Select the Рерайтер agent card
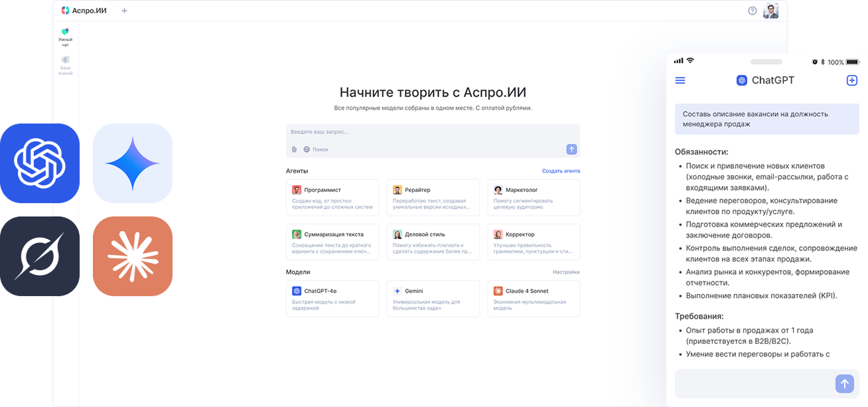The height and width of the screenshot is (407, 868). [433, 197]
